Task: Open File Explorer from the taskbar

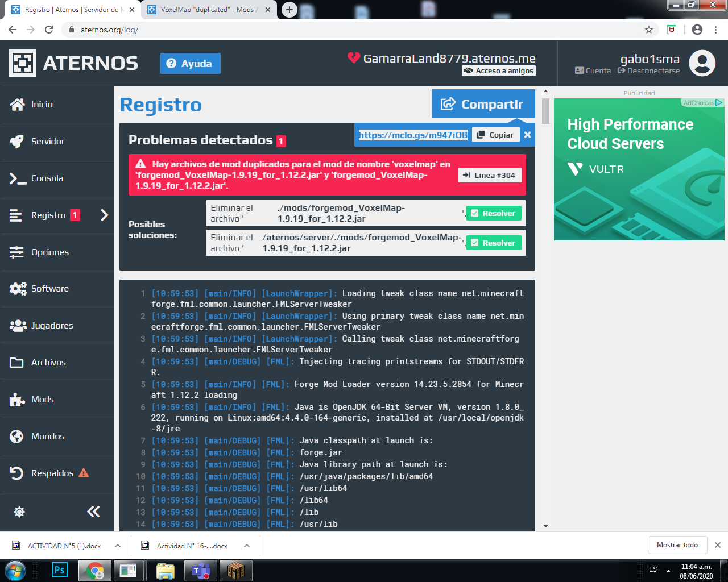Action: click(x=166, y=571)
